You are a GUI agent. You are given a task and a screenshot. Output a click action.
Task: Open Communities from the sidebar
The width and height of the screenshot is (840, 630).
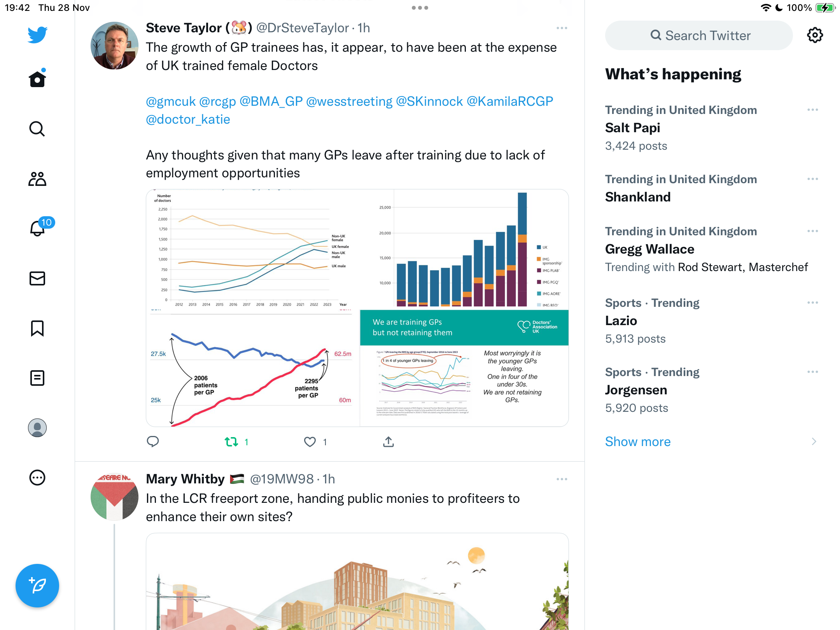coord(37,179)
